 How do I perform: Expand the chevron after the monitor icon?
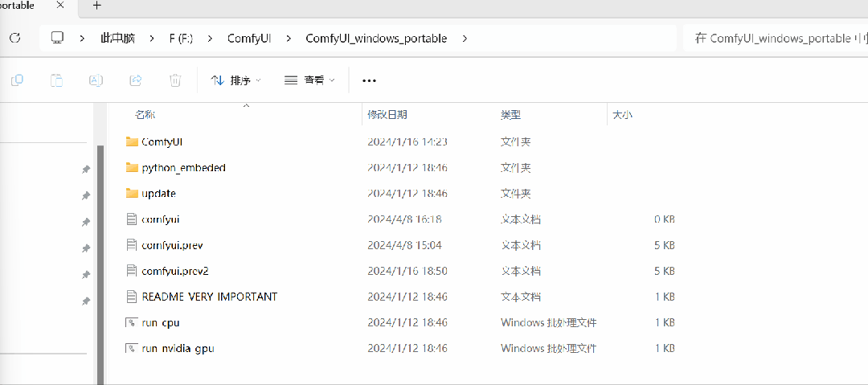(82, 39)
